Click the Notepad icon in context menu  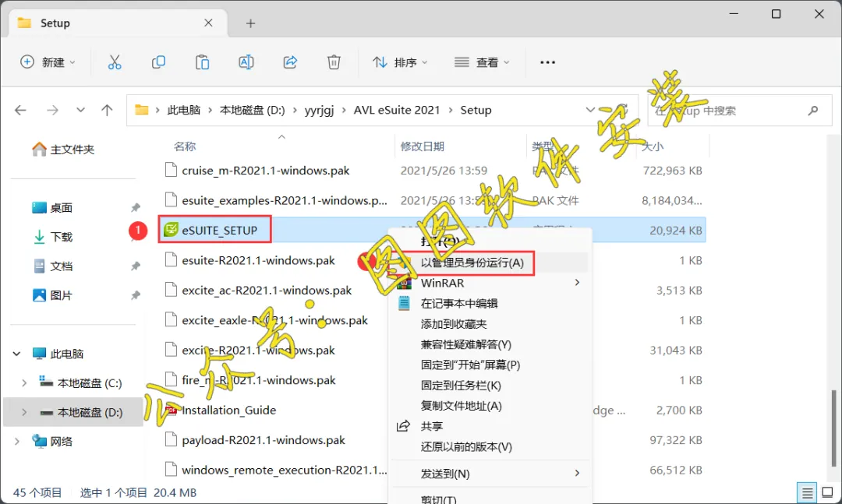point(404,303)
